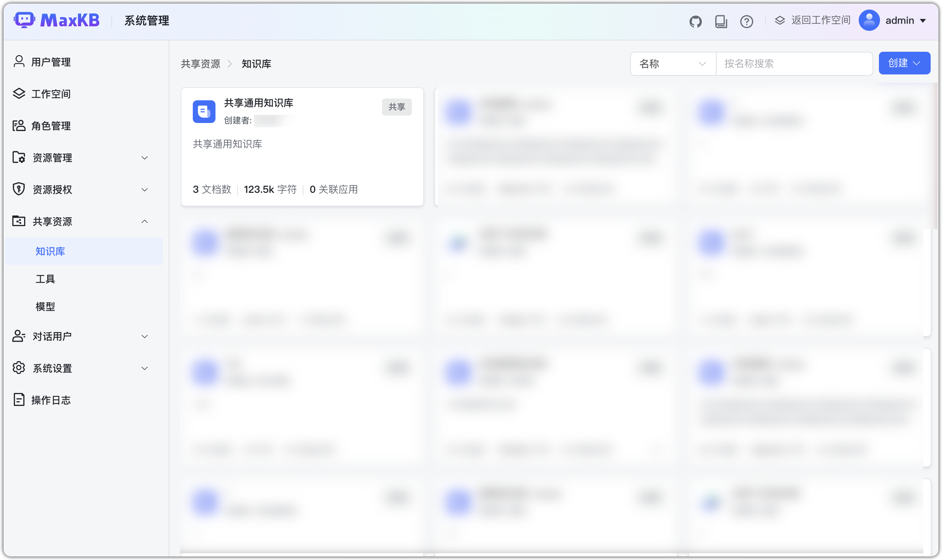The width and height of the screenshot is (942, 560).
Task: Open the documentation book icon
Action: tap(721, 22)
